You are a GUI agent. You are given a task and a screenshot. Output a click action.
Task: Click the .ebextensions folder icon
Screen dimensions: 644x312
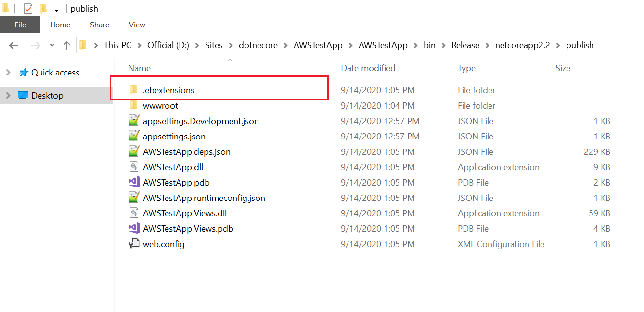[x=134, y=90]
